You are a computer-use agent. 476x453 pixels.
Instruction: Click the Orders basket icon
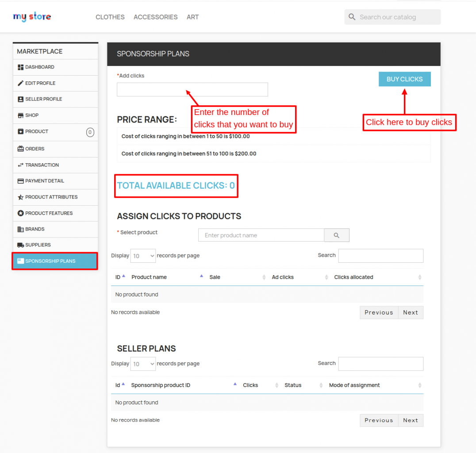pos(20,149)
